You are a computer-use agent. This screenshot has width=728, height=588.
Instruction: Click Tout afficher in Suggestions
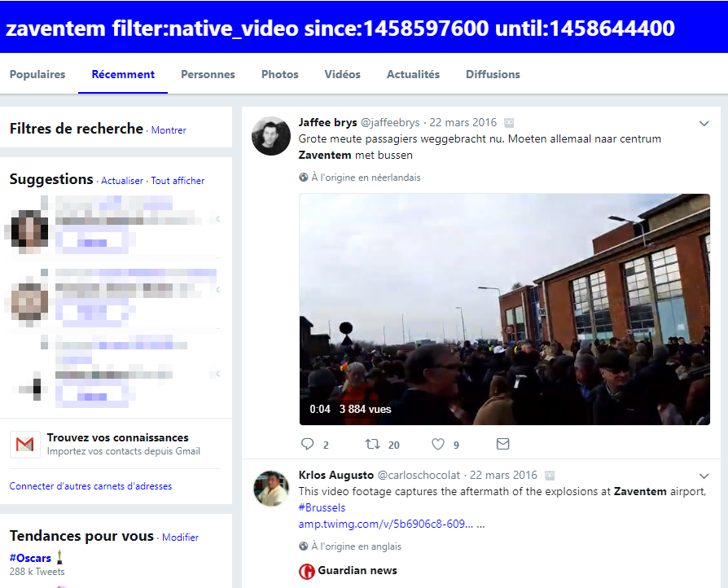tap(178, 181)
